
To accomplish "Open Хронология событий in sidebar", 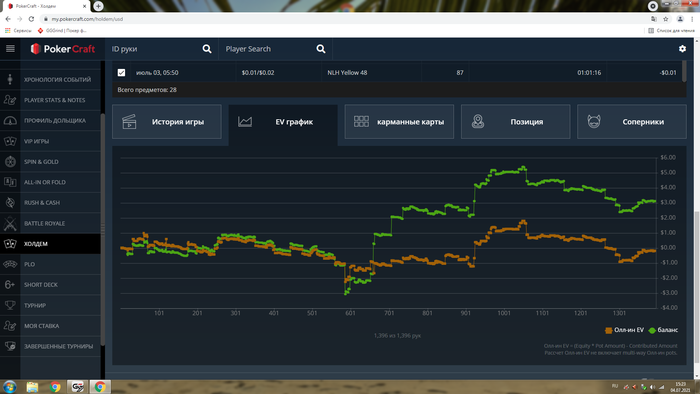I will tap(50, 79).
